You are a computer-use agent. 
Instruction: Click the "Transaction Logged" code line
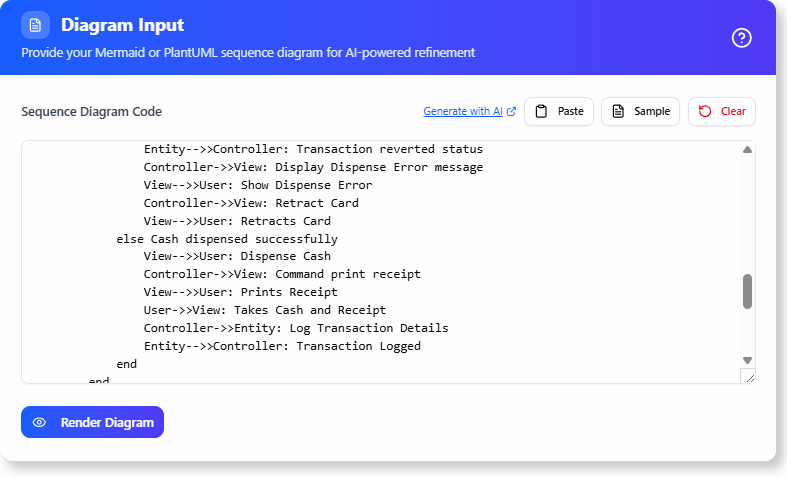coord(282,346)
